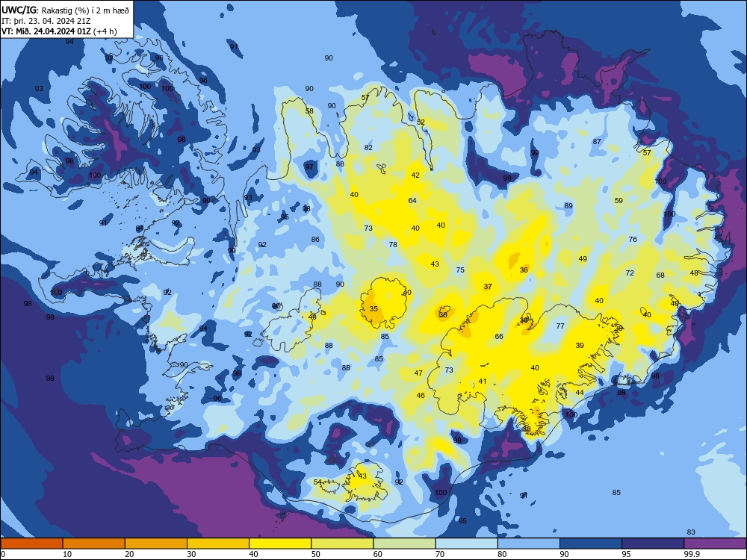Click the humidity value '66'
This screenshot has height=560, width=747.
click(499, 336)
